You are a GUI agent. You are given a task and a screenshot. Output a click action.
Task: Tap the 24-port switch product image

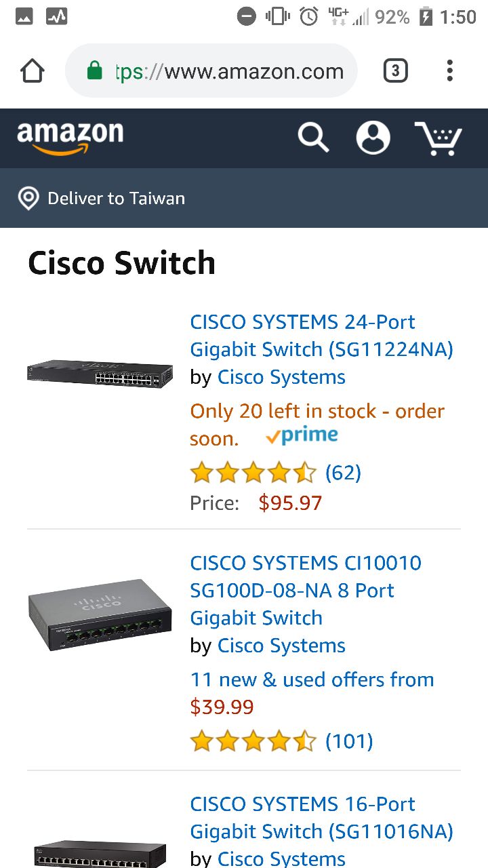pos(100,373)
